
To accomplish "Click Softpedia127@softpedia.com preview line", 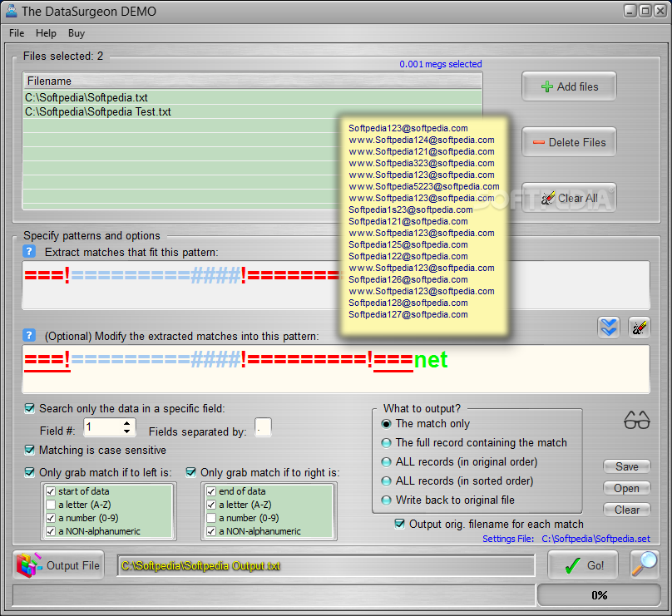I will (408, 314).
